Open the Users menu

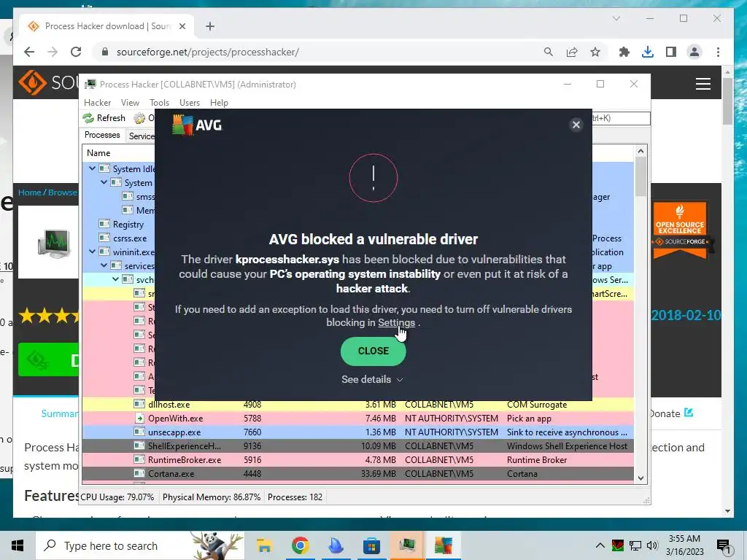coord(190,102)
